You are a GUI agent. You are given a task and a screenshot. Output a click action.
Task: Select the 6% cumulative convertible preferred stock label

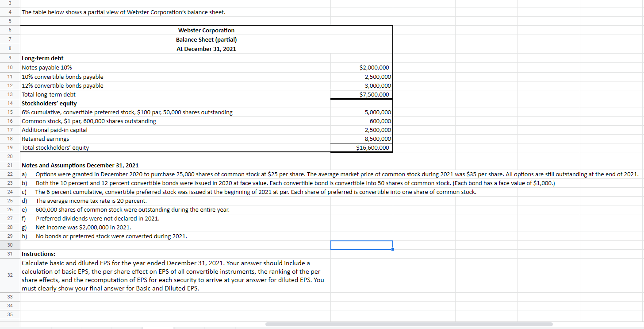tap(127, 112)
